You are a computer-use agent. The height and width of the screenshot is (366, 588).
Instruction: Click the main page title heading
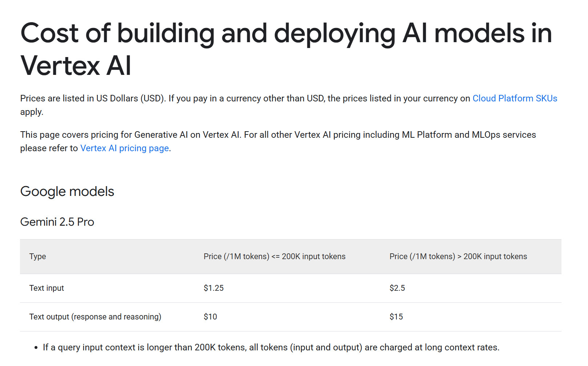click(x=286, y=49)
